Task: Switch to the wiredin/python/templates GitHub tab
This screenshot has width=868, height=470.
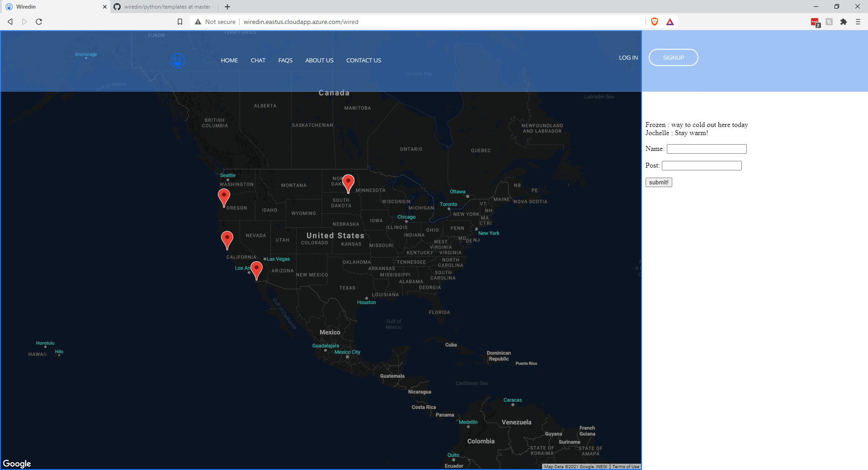Action: coord(165,7)
